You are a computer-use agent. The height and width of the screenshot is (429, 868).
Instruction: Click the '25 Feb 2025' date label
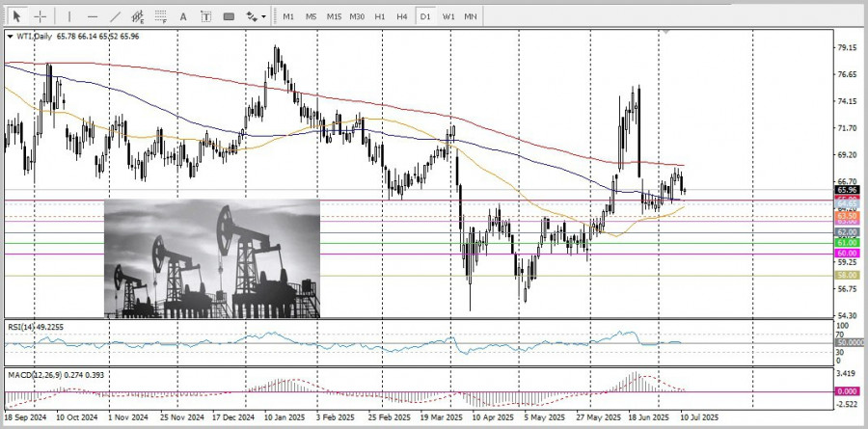click(388, 416)
